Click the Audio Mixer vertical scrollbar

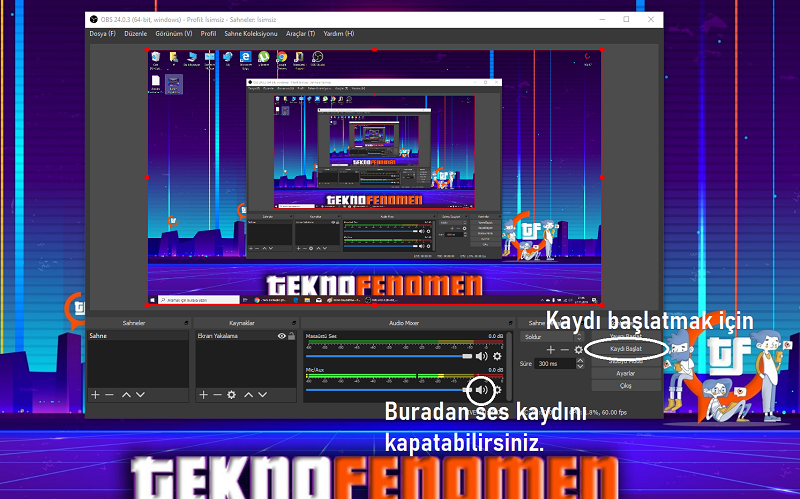click(x=508, y=366)
